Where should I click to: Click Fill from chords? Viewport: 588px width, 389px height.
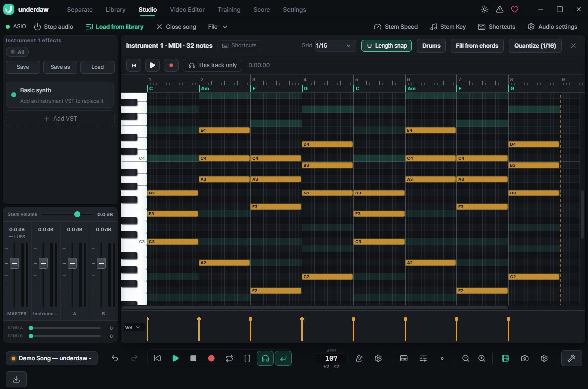coord(477,46)
